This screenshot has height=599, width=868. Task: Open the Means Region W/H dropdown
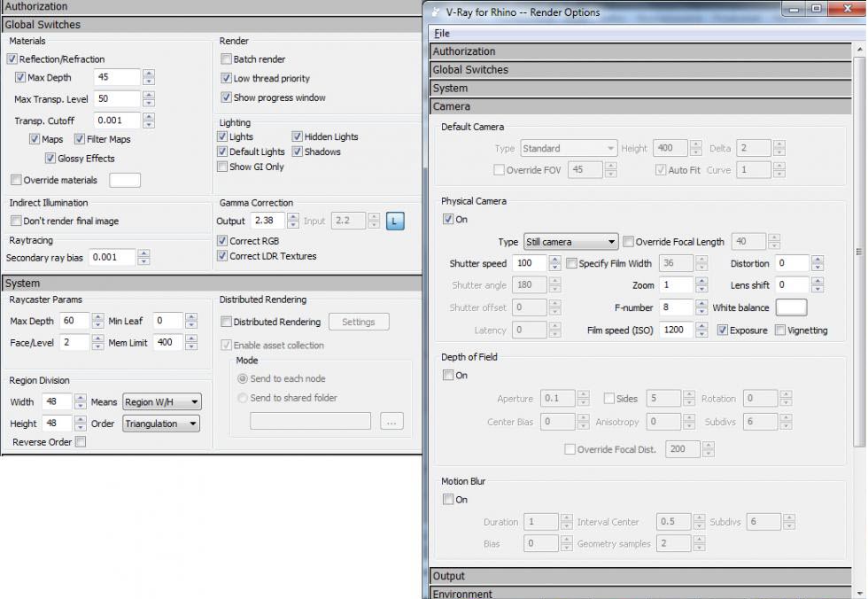(161, 402)
